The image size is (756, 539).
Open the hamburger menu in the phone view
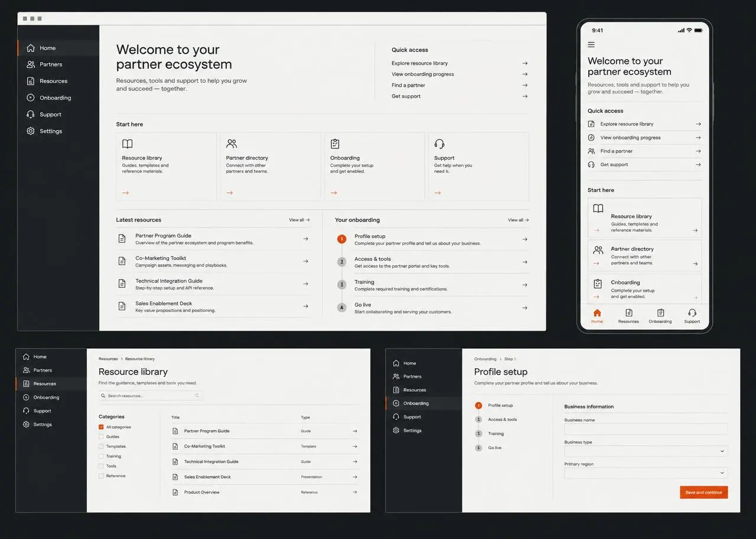pos(591,44)
